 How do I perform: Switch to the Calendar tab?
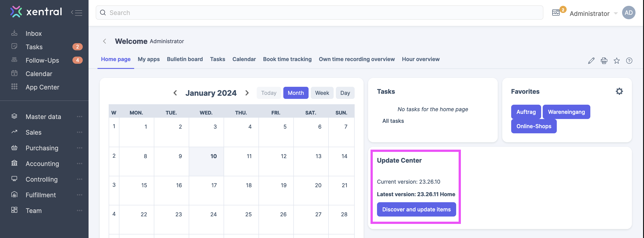pos(244,59)
